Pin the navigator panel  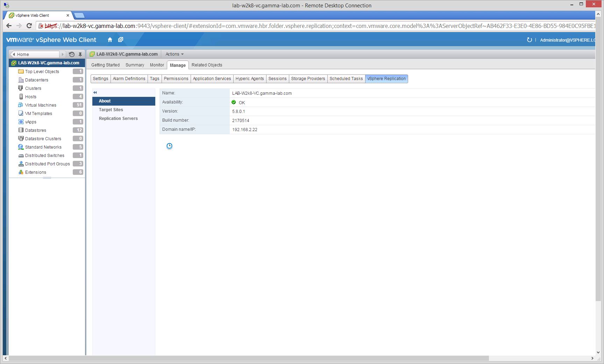click(80, 55)
